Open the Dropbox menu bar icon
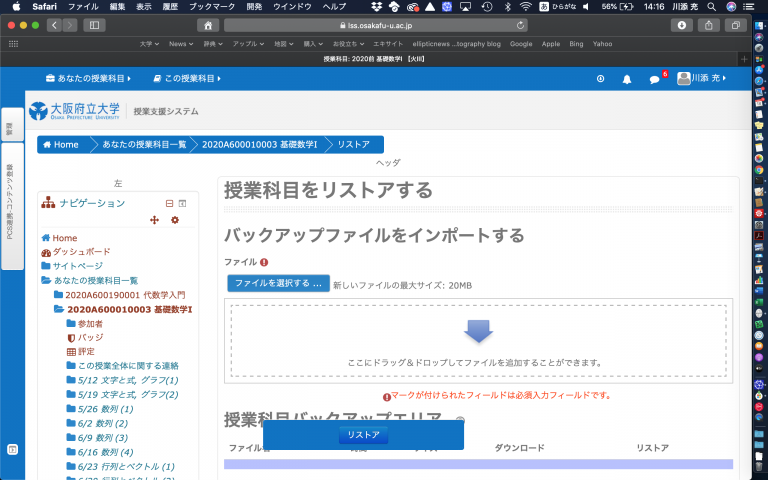768x480 pixels. (x=376, y=7)
